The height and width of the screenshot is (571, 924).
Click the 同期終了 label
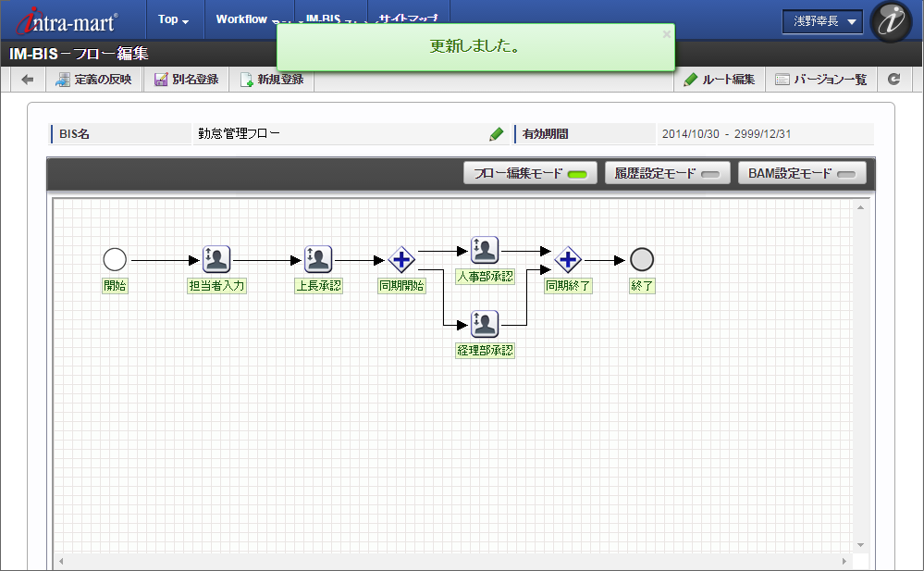[x=568, y=285]
